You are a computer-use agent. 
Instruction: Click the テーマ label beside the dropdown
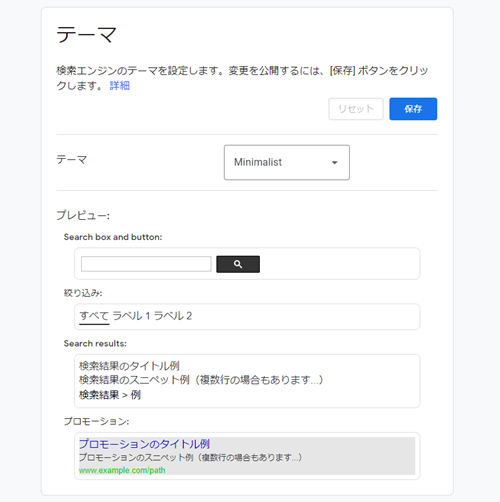tap(72, 160)
